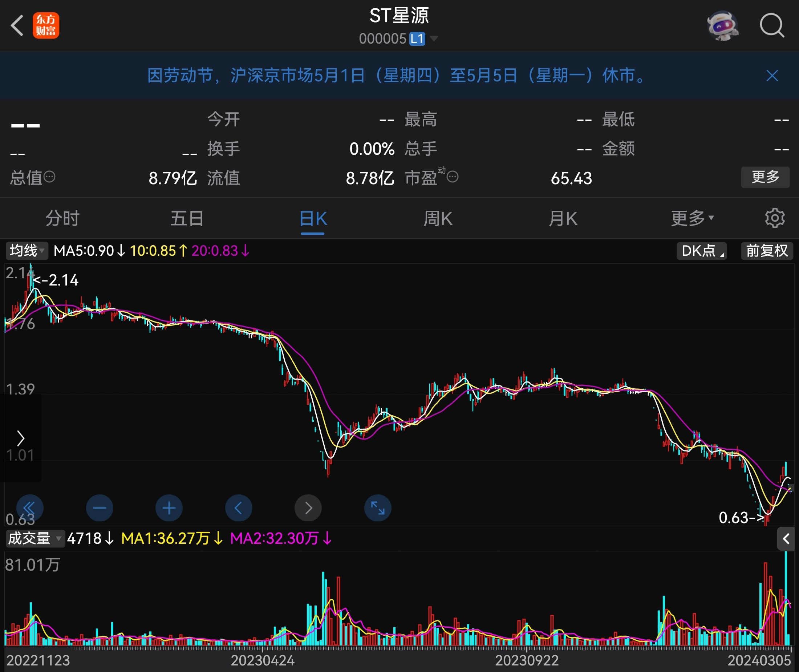Tap date label 20240305

pyautogui.click(x=759, y=660)
